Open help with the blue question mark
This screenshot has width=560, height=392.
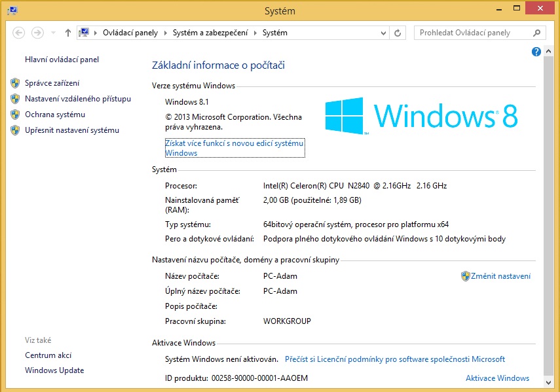(x=536, y=52)
